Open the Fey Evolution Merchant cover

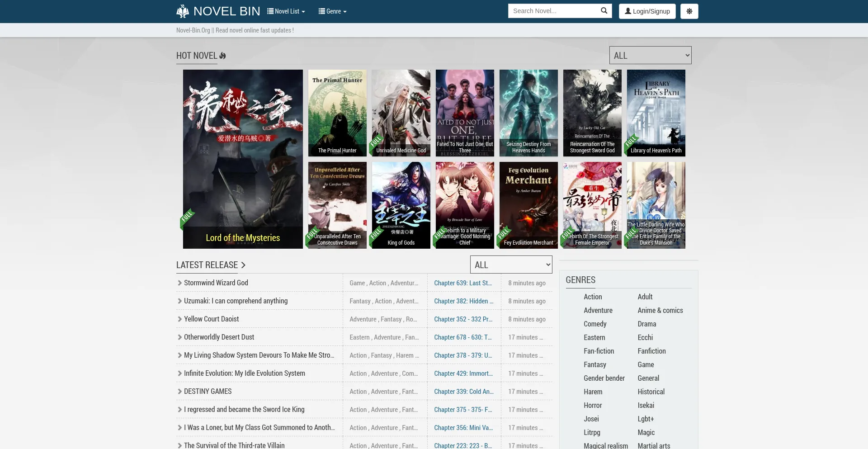point(528,205)
